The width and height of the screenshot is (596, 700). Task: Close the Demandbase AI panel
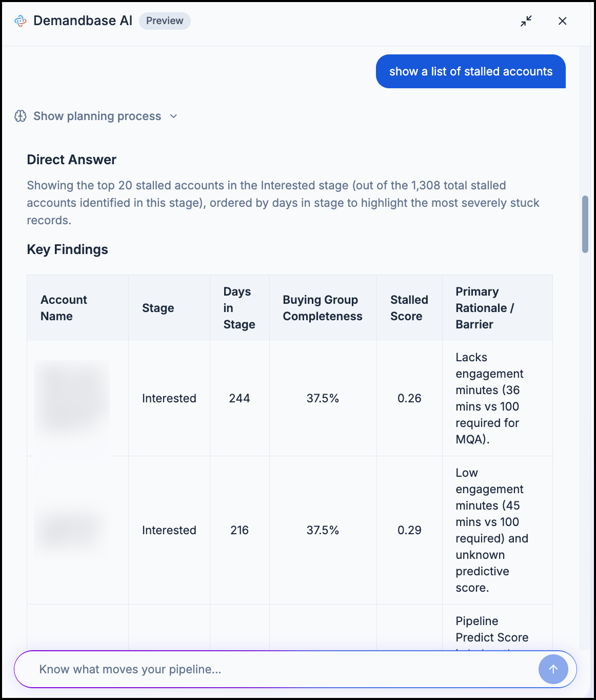tap(563, 21)
